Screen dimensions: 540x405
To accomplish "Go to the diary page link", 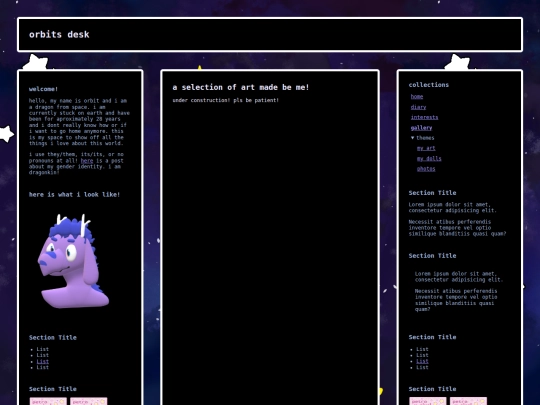I will (418, 107).
